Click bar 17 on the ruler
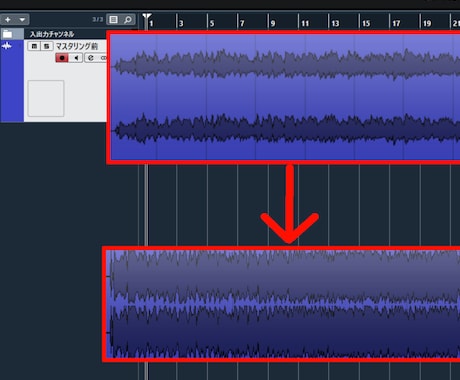This screenshot has height=380, width=460. (x=396, y=23)
